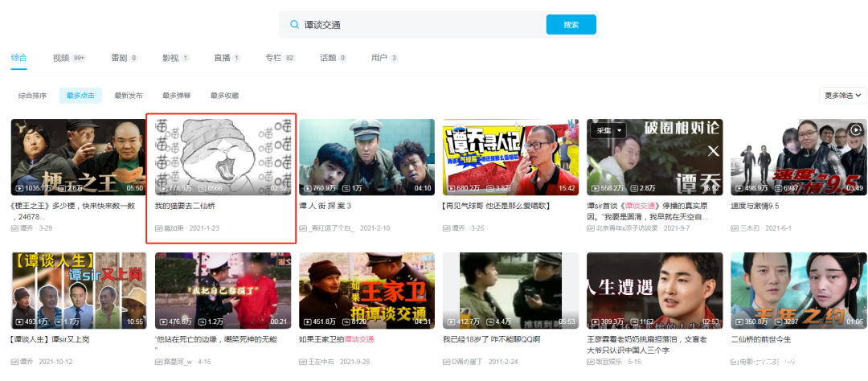Viewport: 868px width, 381px height.
Task: Click play-count icon on 速度与激情9.5 thumbnail
Action: pyautogui.click(x=739, y=188)
